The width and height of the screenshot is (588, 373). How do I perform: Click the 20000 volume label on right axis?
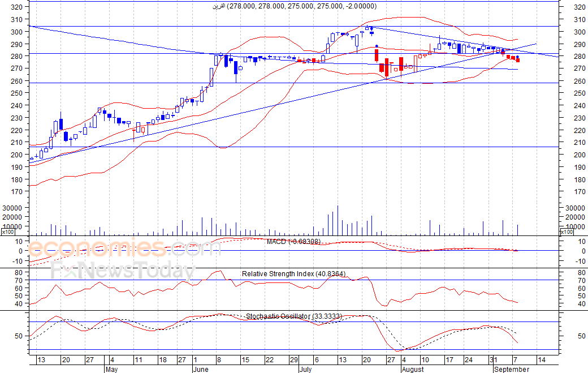575,217
